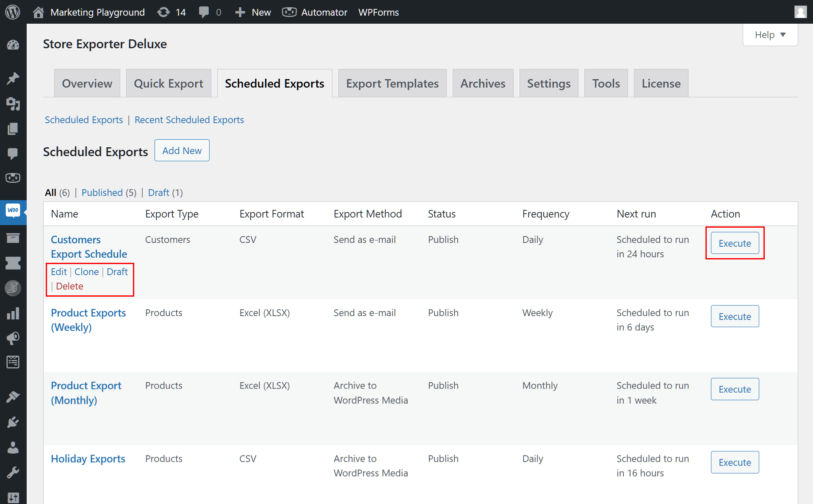The width and height of the screenshot is (813, 504).
Task: Open Tools wrench icon in sidebar
Action: tap(13, 472)
